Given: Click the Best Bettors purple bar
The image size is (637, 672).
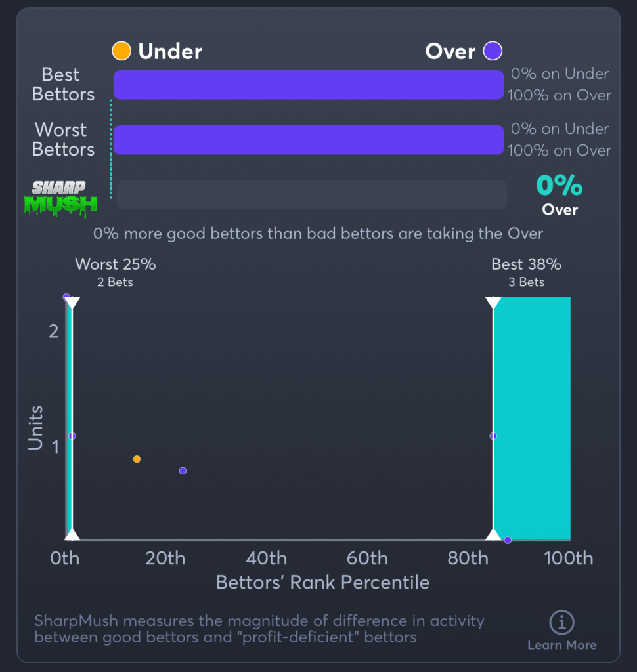Looking at the screenshot, I should (x=309, y=85).
